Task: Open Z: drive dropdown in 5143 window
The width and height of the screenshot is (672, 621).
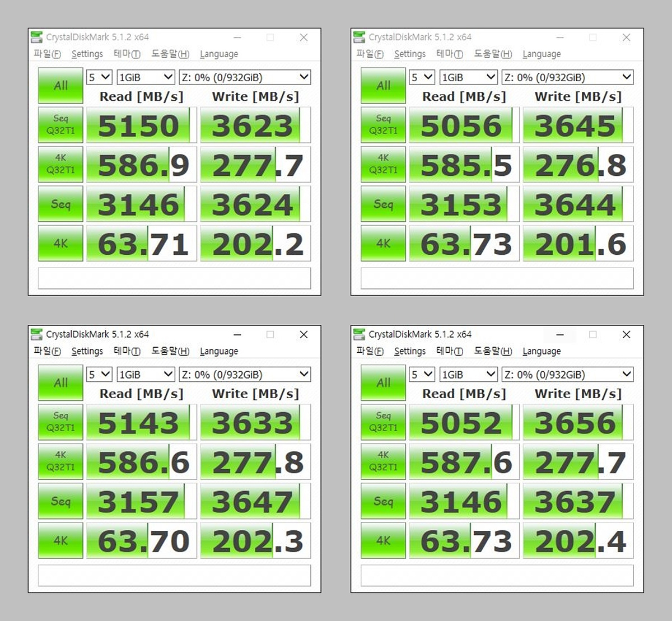Action: [245, 375]
